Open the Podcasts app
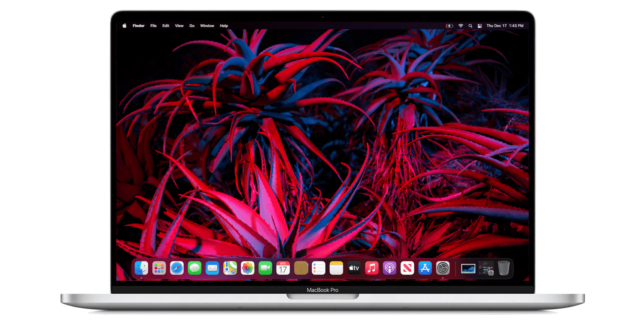 [389, 268]
